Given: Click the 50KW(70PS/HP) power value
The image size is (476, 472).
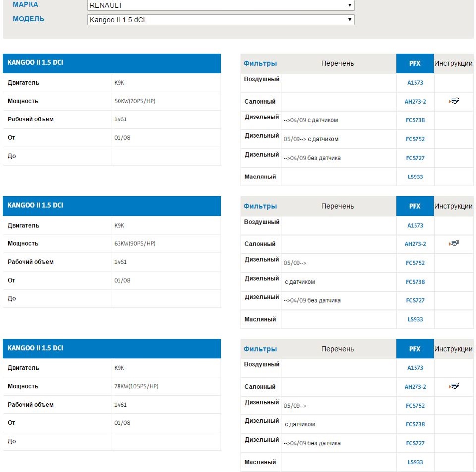Looking at the screenshot, I should pos(134,101).
